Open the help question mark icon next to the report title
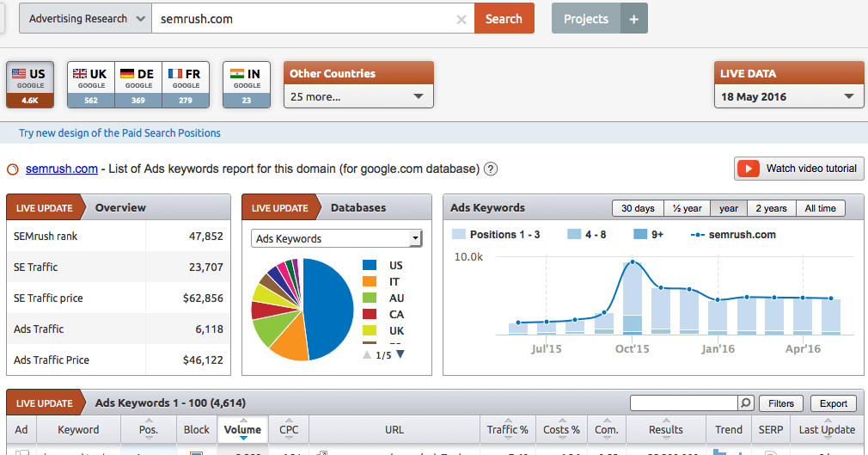The width and height of the screenshot is (868, 455). (x=491, y=169)
